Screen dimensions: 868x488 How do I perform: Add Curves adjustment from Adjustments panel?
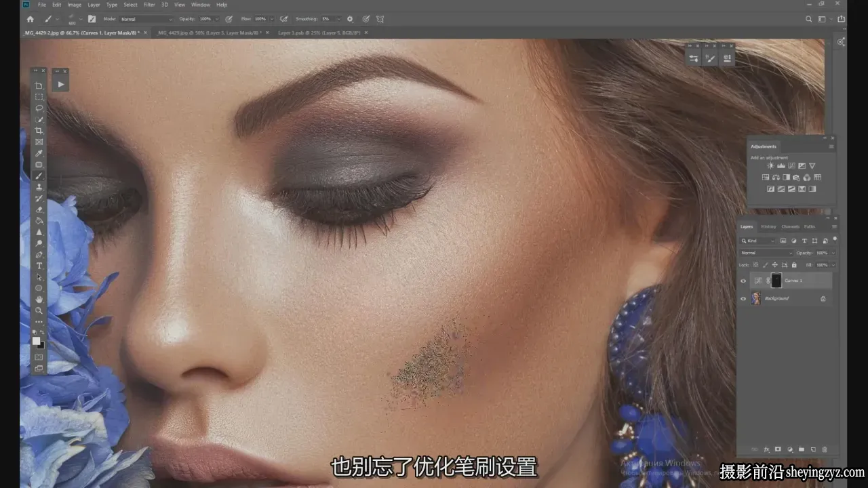(x=791, y=166)
